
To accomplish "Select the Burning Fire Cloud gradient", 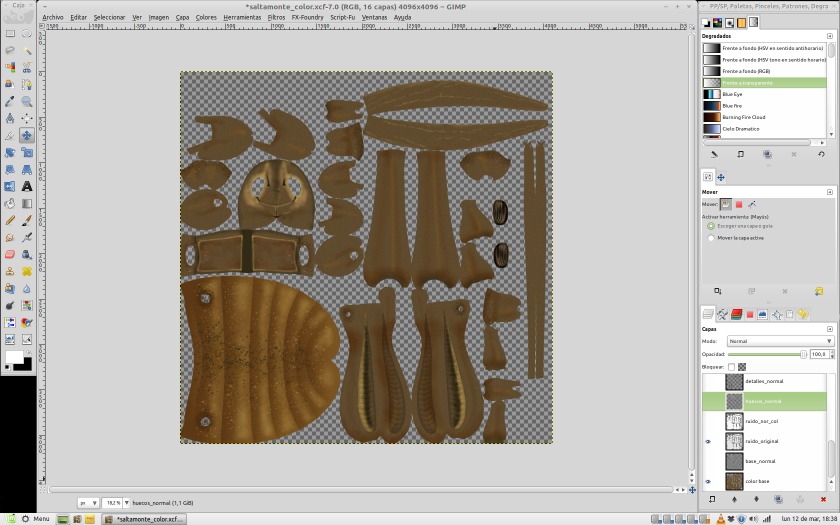I will 764,117.
